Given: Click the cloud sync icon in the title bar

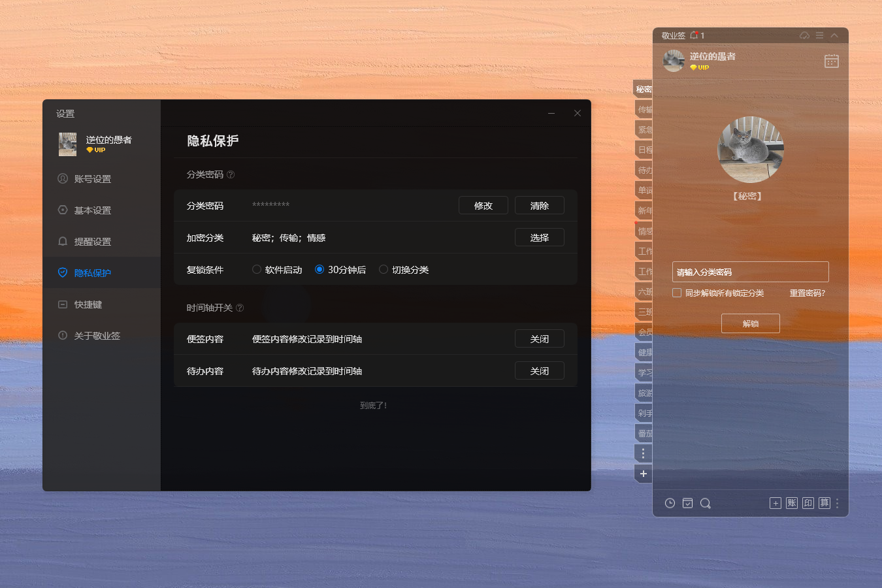Looking at the screenshot, I should tap(804, 35).
